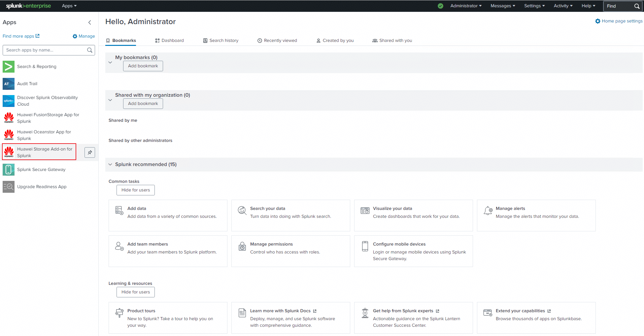Open the Search your data card title
Viewport: 644px width, 336px height.
click(x=268, y=209)
